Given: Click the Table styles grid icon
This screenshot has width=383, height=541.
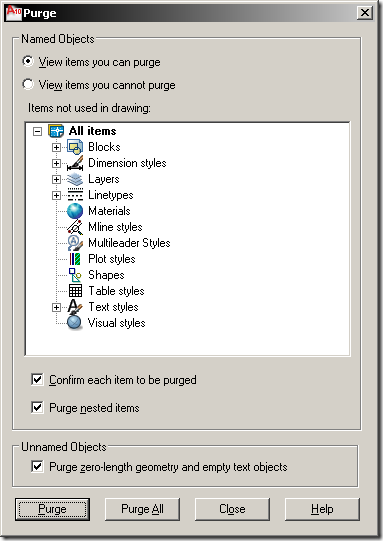Looking at the screenshot, I should click(75, 291).
